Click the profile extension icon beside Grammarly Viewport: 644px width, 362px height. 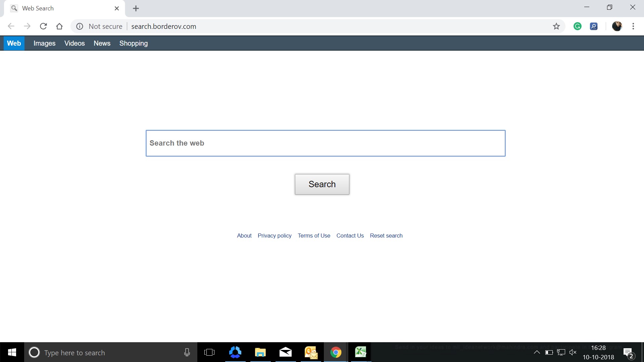pos(594,26)
